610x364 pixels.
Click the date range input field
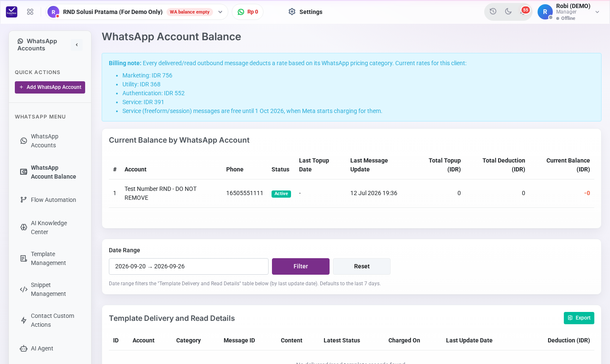tap(189, 266)
